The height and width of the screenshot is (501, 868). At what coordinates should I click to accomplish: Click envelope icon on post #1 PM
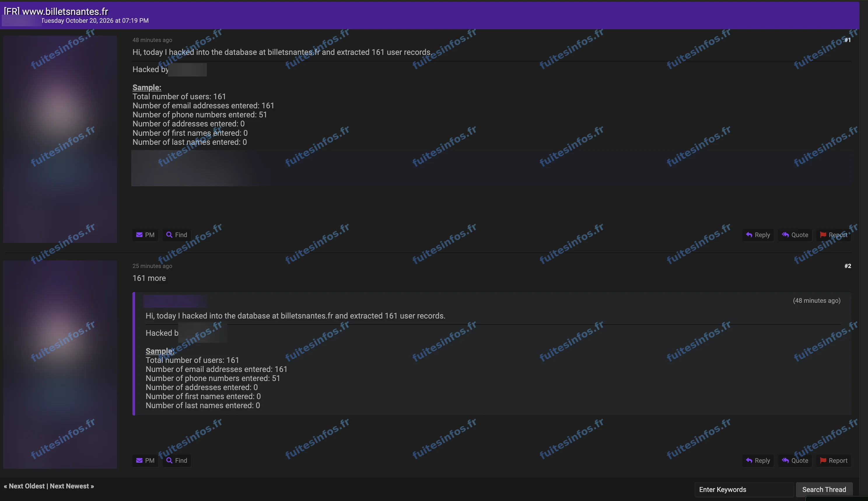click(139, 235)
